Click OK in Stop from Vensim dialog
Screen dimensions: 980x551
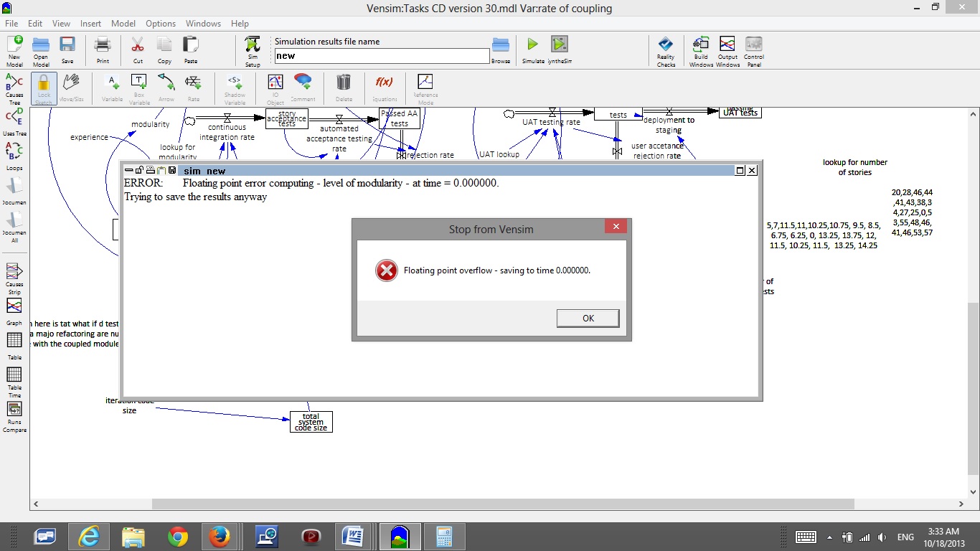(588, 318)
